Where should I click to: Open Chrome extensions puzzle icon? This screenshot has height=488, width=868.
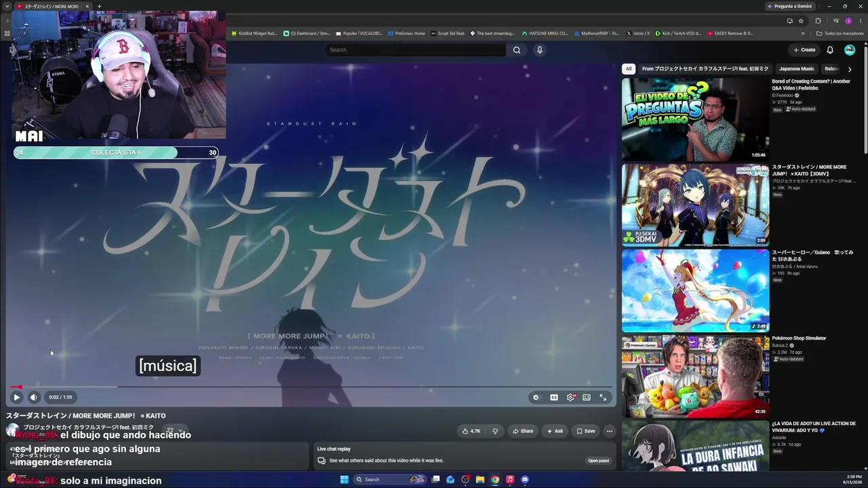(x=818, y=21)
